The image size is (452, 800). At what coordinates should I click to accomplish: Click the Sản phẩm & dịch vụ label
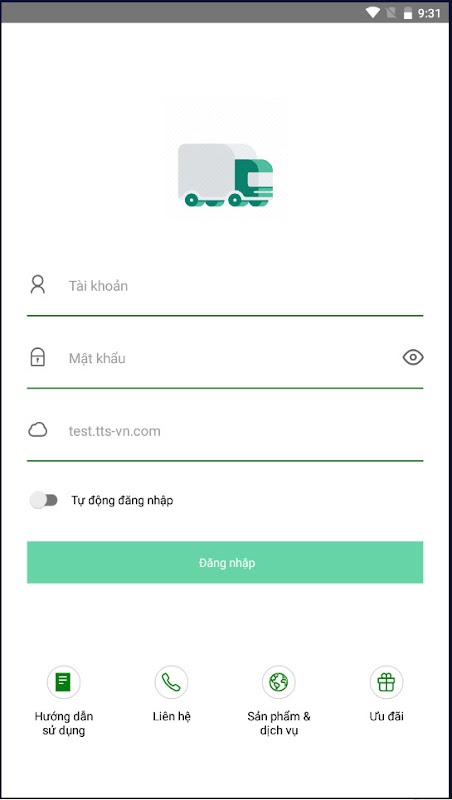[x=279, y=723]
